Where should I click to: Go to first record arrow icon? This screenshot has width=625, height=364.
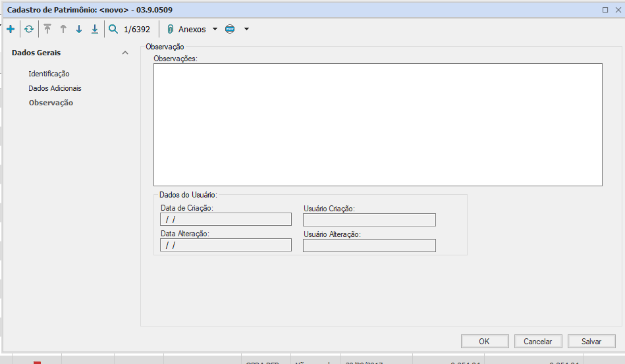(x=47, y=29)
